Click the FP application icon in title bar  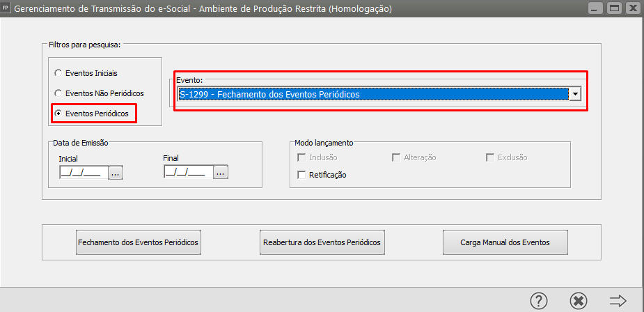(x=6, y=9)
